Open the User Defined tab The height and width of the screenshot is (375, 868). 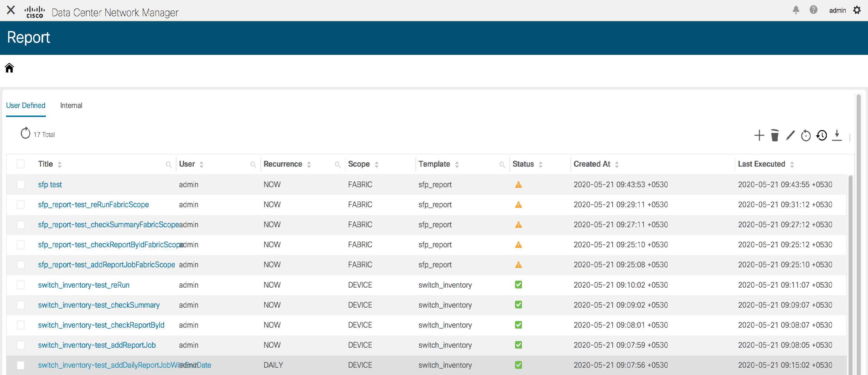(26, 105)
